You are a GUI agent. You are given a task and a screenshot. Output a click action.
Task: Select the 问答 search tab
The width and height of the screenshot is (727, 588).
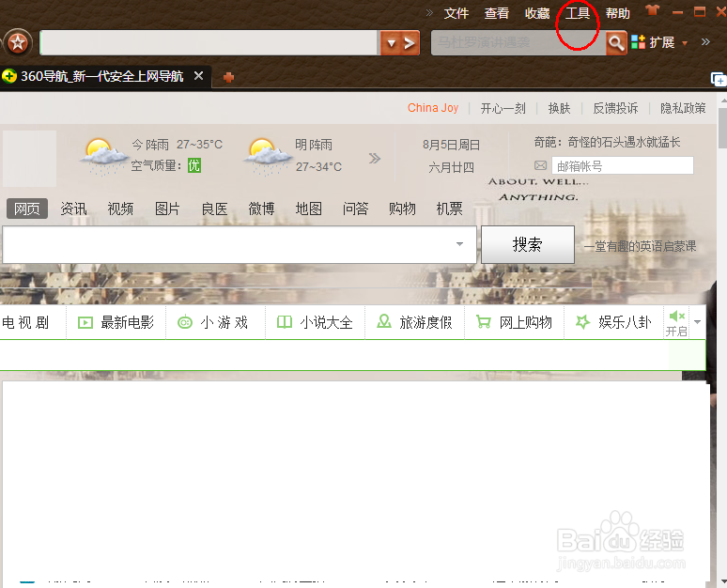tap(355, 209)
